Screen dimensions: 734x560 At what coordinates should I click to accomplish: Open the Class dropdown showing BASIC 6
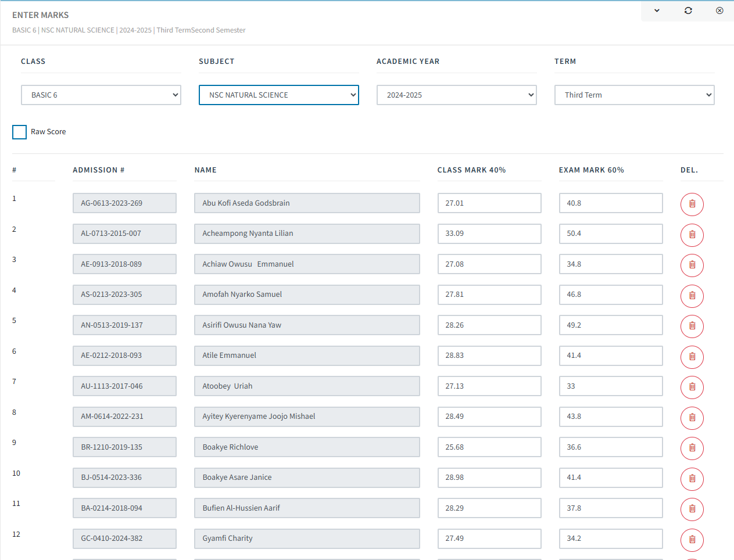coord(101,95)
